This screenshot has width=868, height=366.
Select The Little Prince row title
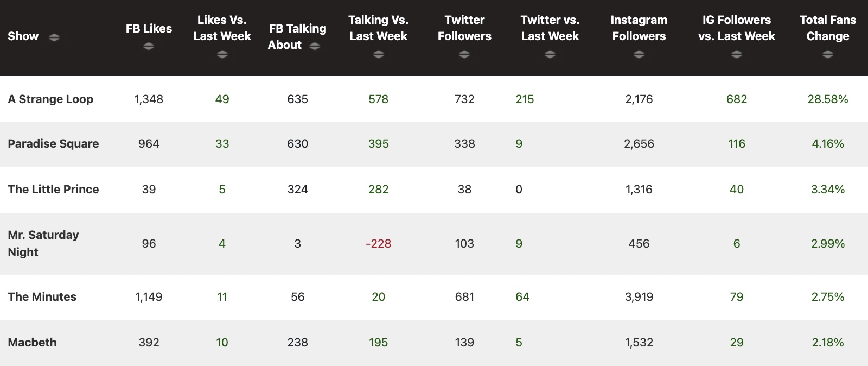[x=53, y=190]
